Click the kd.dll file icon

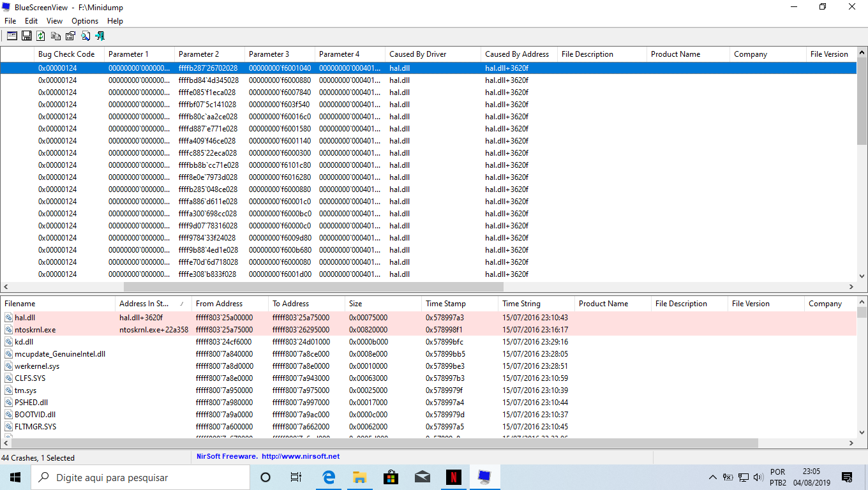(x=9, y=342)
